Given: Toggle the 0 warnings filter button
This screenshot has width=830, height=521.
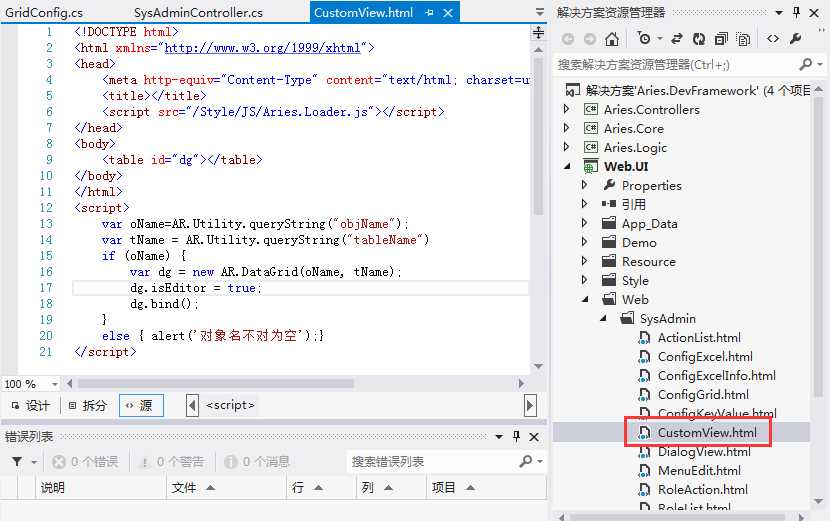Looking at the screenshot, I should coord(172,462).
